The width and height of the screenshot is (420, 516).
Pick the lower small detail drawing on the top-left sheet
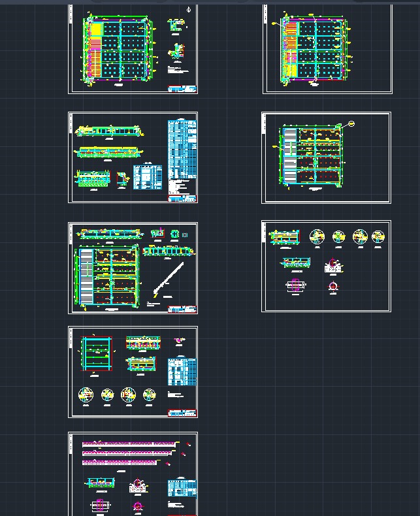[x=176, y=51]
